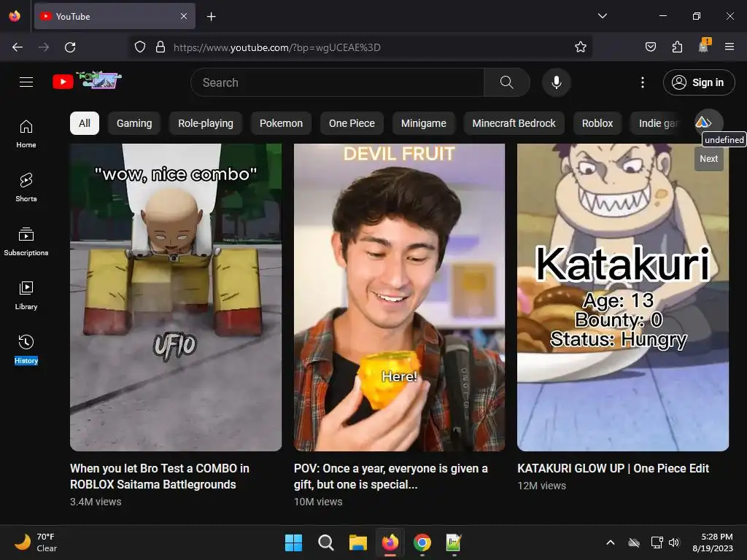The width and height of the screenshot is (747, 560).
Task: Open History in the sidebar
Action: click(26, 349)
